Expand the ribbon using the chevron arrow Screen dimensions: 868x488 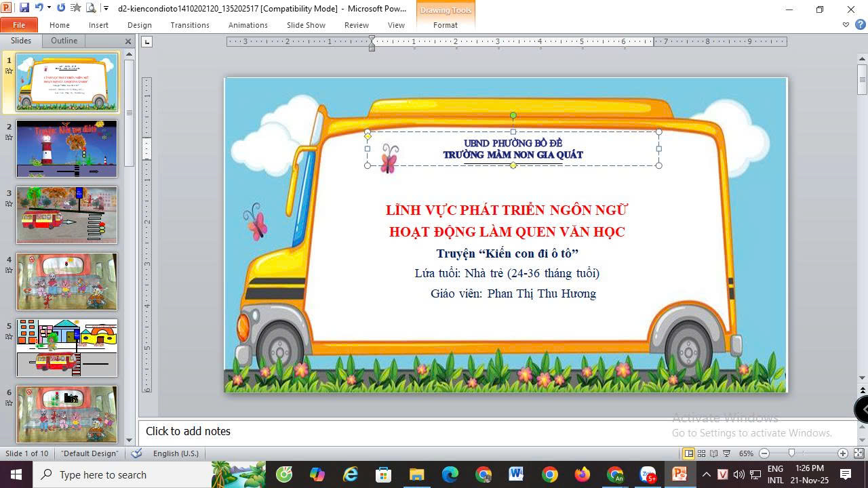(846, 25)
